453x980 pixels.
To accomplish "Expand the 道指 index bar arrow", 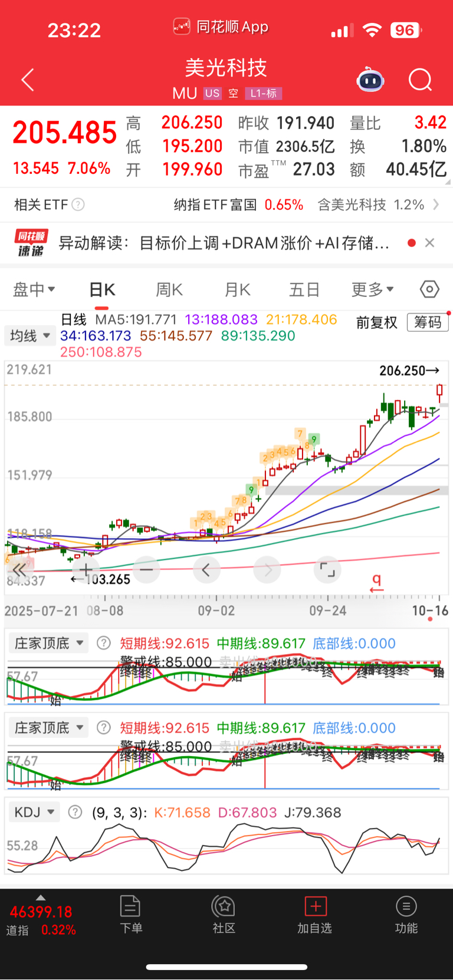I will tap(41, 897).
